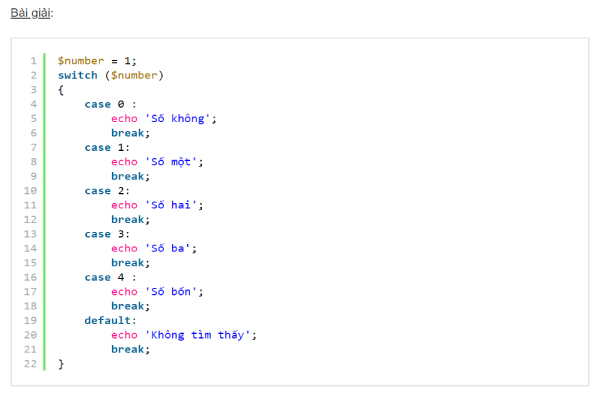Click the 'Số không' string
The image size is (600, 400).
click(x=180, y=118)
